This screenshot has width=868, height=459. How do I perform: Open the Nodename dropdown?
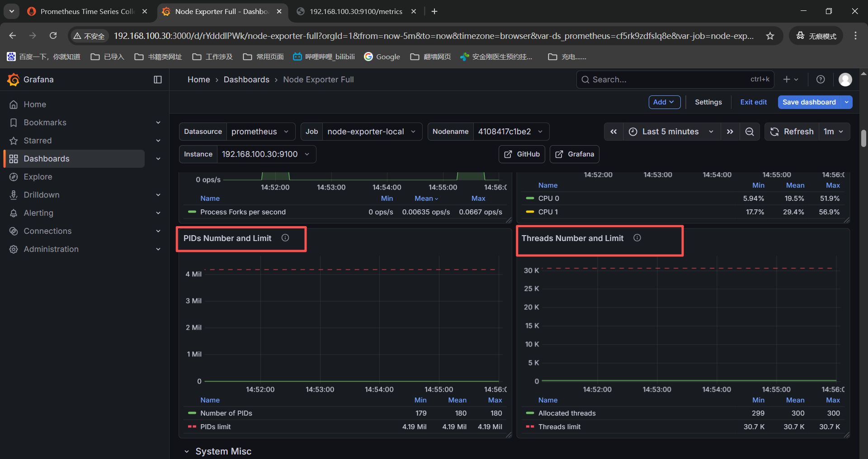[x=511, y=132]
